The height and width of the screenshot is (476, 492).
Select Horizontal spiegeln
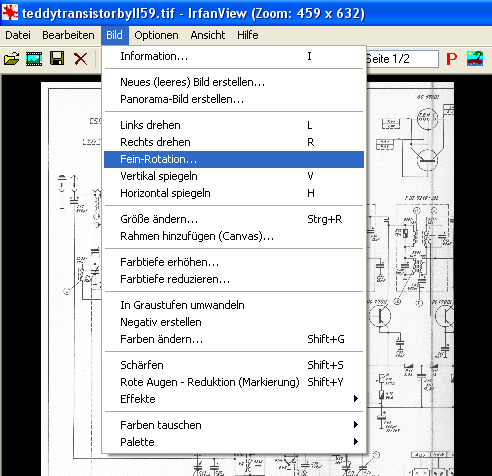(x=234, y=193)
